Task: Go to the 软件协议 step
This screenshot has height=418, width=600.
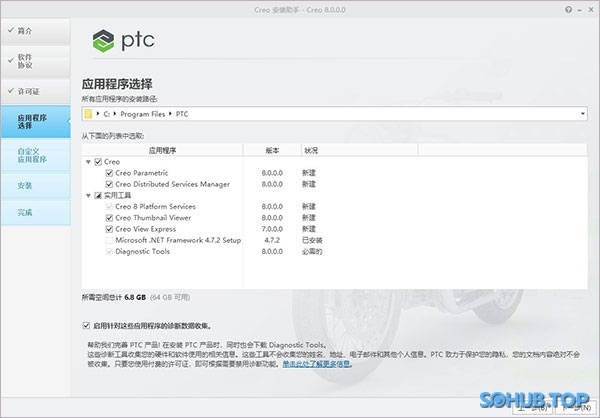Action: point(35,61)
